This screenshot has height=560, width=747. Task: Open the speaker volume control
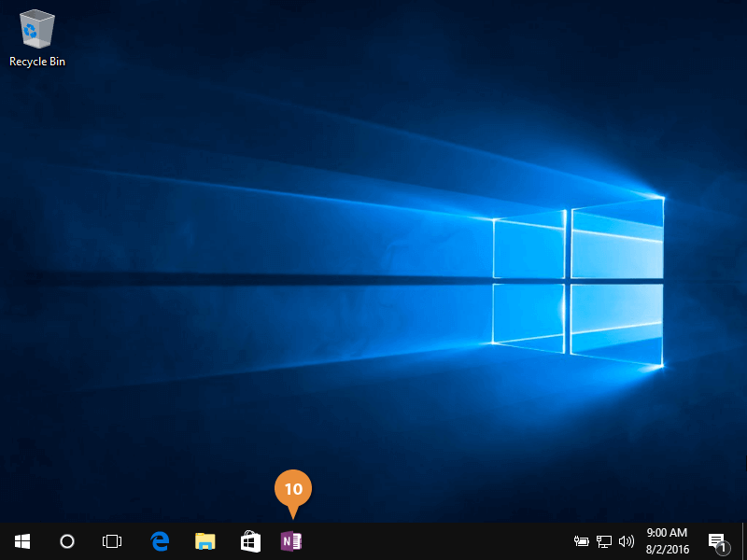coord(626,541)
